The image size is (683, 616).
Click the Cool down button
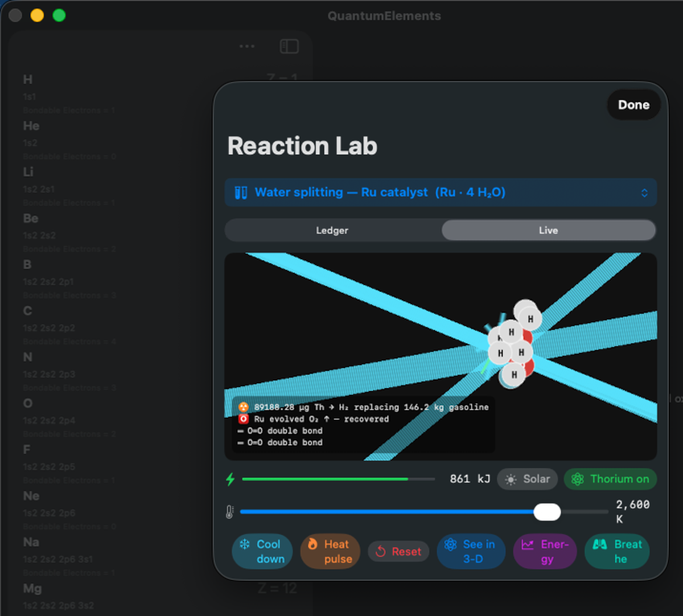click(262, 552)
